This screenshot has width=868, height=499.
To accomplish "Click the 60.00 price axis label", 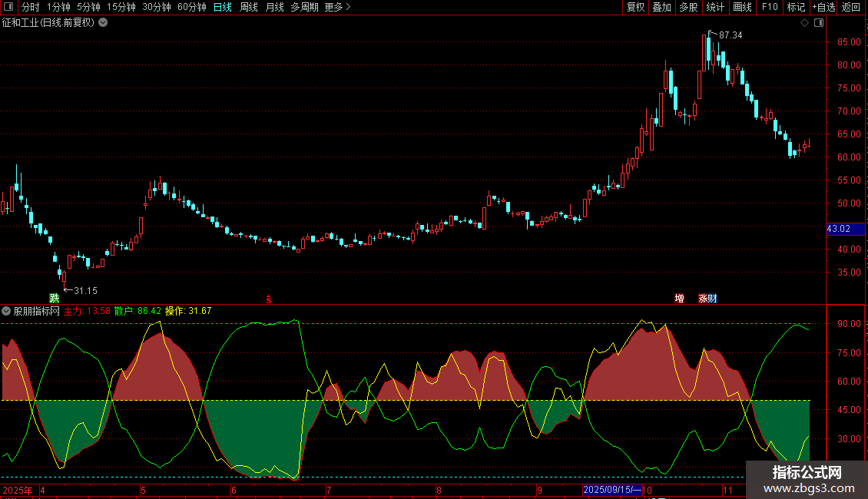I will pyautogui.click(x=849, y=157).
